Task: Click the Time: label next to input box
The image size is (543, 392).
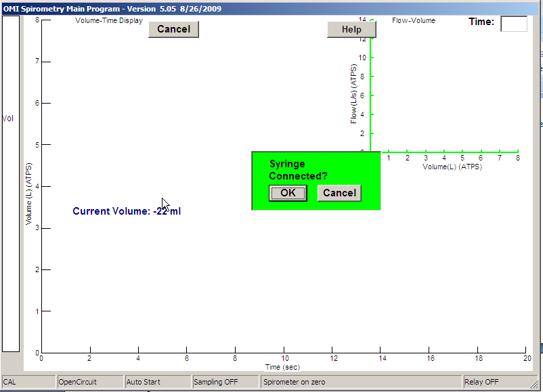Action: point(481,22)
